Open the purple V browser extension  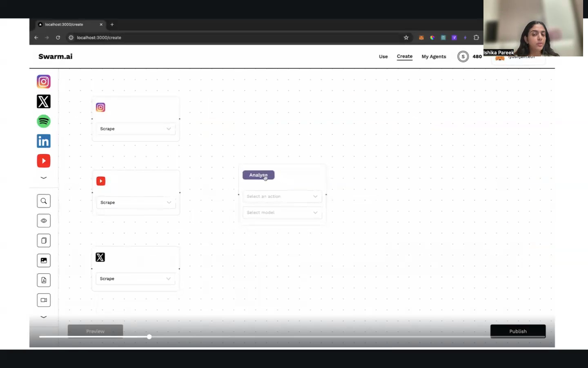coord(454,38)
